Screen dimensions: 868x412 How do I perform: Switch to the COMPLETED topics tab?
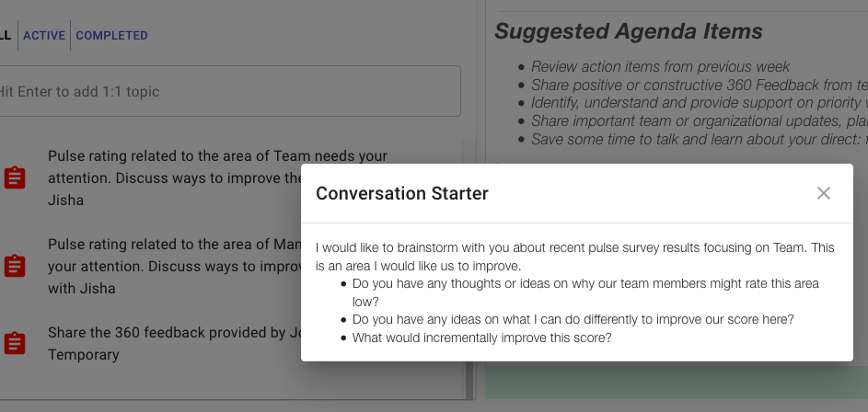111,35
